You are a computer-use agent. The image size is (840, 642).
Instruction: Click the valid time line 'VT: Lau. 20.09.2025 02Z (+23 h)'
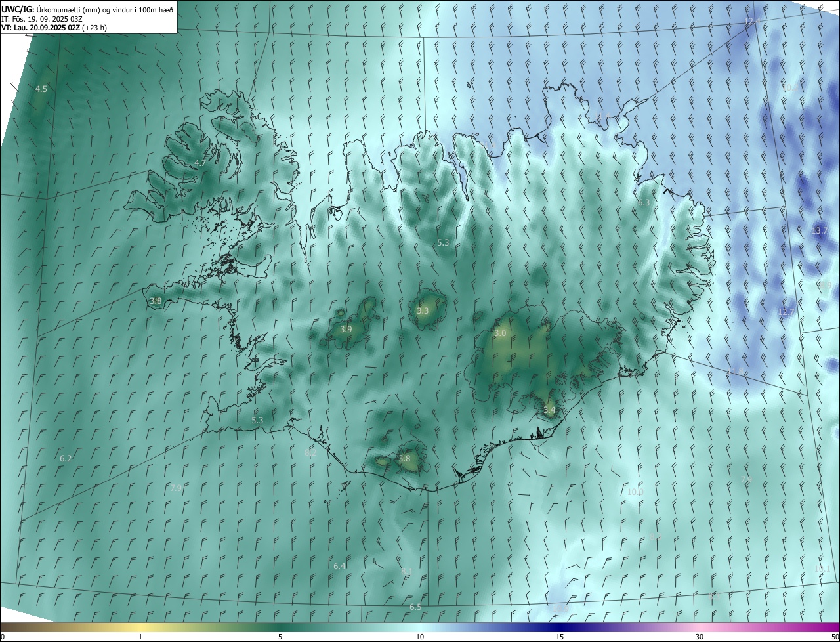54,28
